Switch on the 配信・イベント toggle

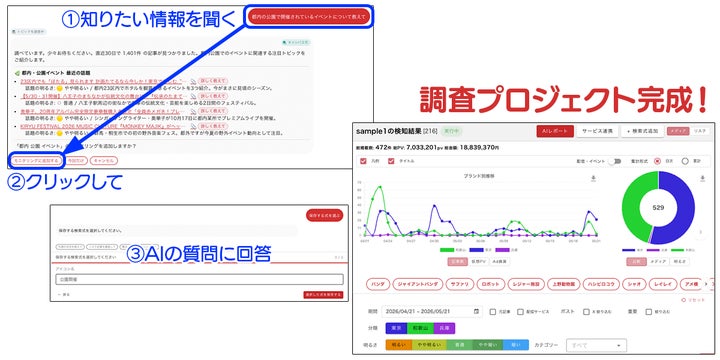pyautogui.click(x=614, y=161)
